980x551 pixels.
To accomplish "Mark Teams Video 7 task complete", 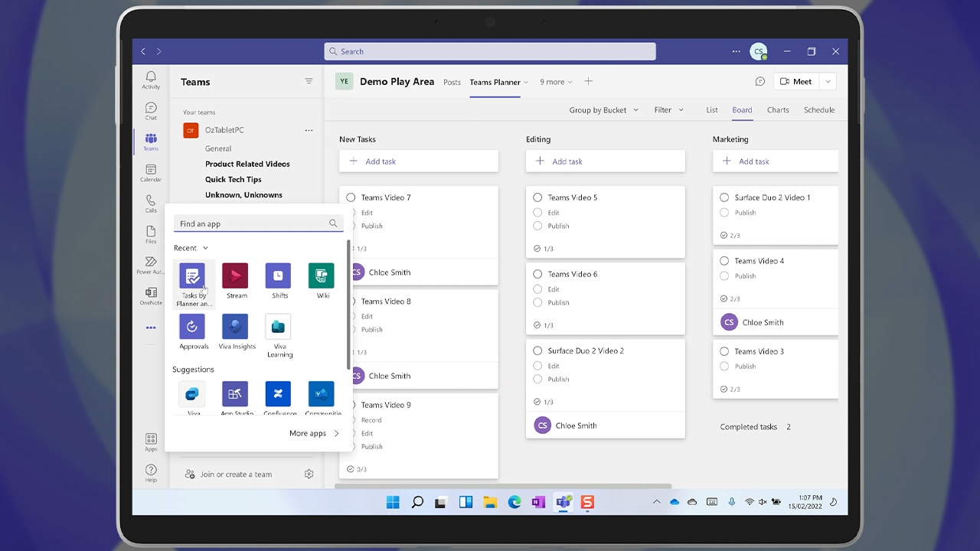I will [x=351, y=197].
